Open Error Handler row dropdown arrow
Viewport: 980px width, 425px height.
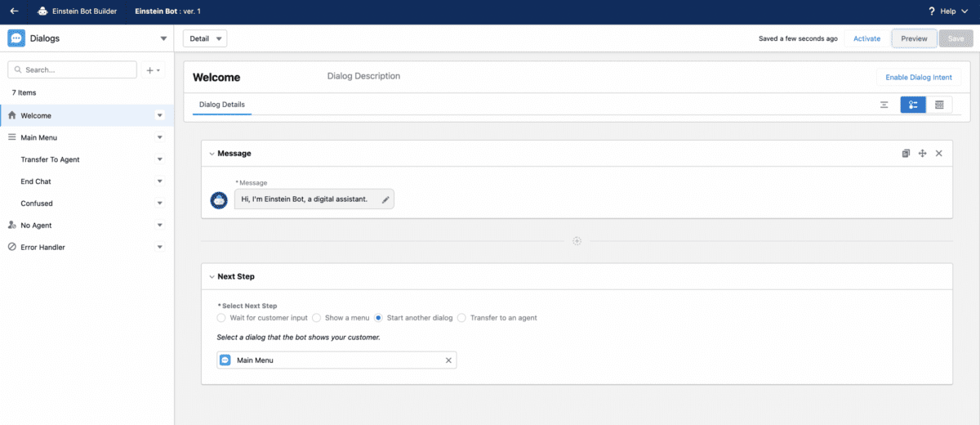159,247
